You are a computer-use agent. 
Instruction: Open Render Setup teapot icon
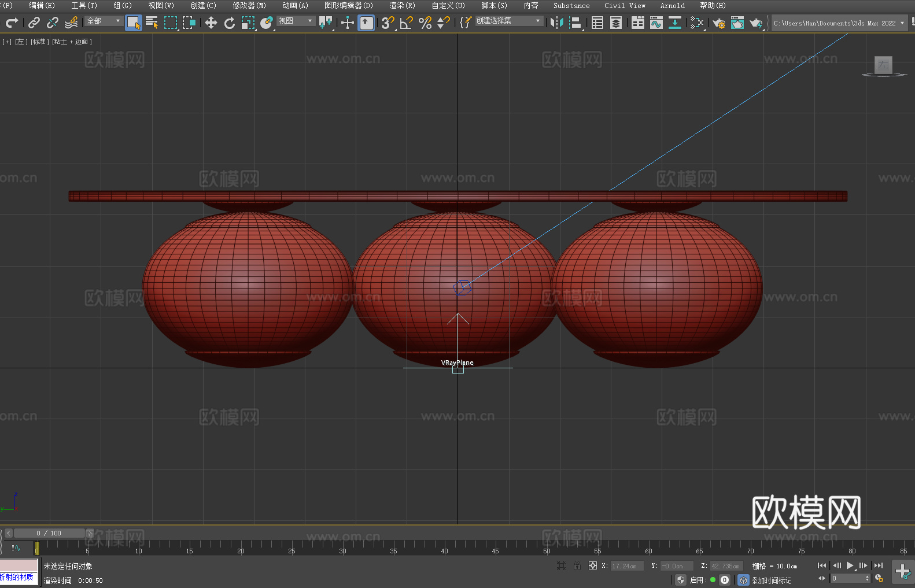[x=719, y=23]
